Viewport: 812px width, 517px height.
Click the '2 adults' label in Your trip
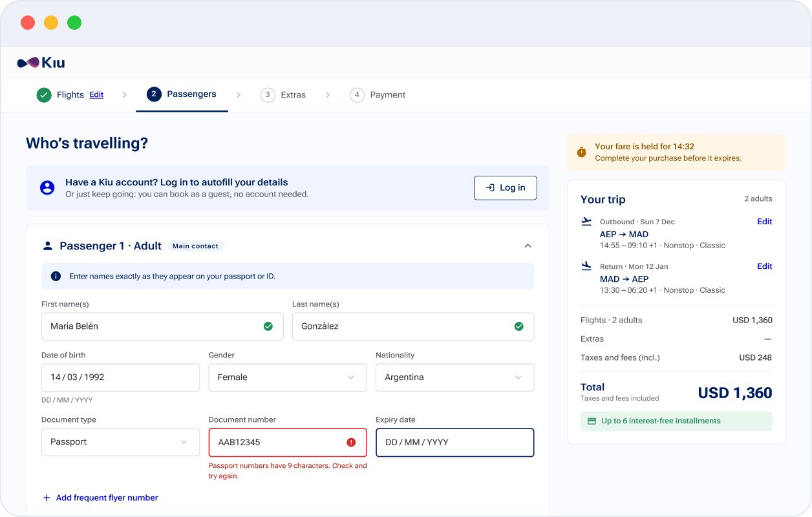coord(758,199)
